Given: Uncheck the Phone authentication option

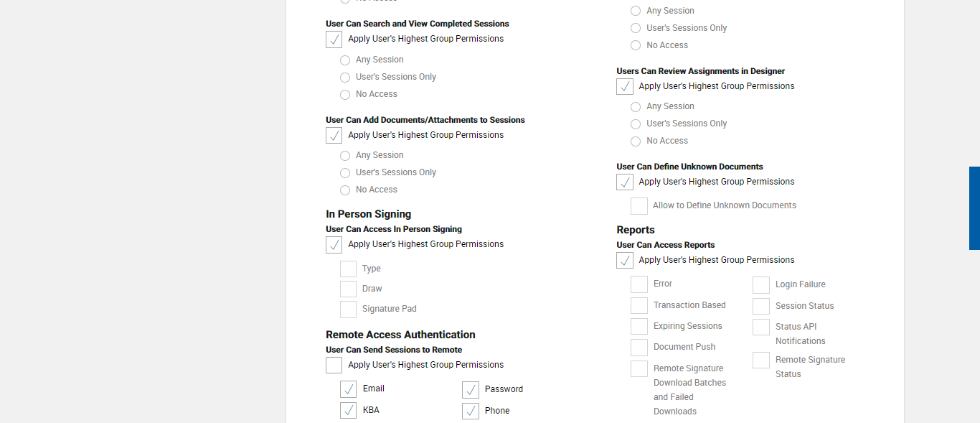Looking at the screenshot, I should click(471, 411).
